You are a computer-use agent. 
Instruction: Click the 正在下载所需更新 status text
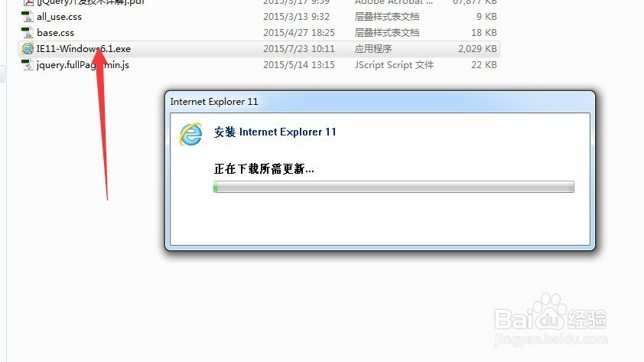pos(264,169)
